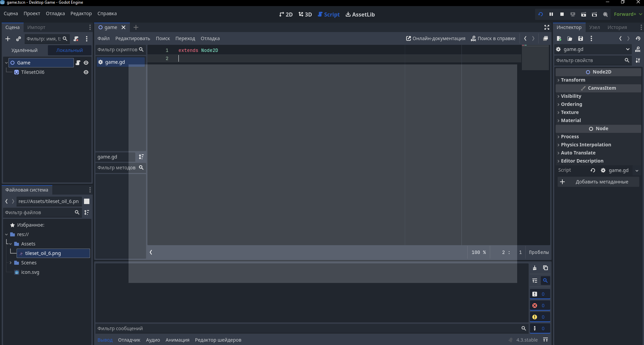Toggle alphabetical sorting of methods
This screenshot has width=644, height=345.
coord(141,157)
